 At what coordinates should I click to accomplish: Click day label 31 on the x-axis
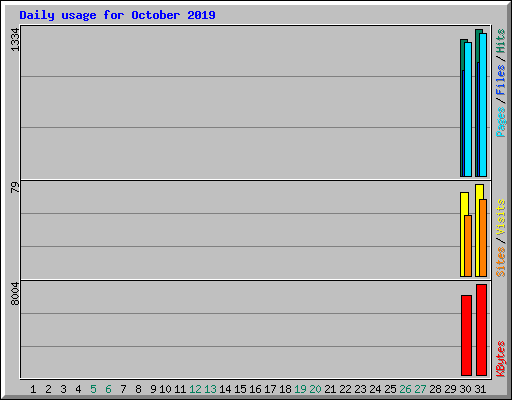click(x=480, y=389)
